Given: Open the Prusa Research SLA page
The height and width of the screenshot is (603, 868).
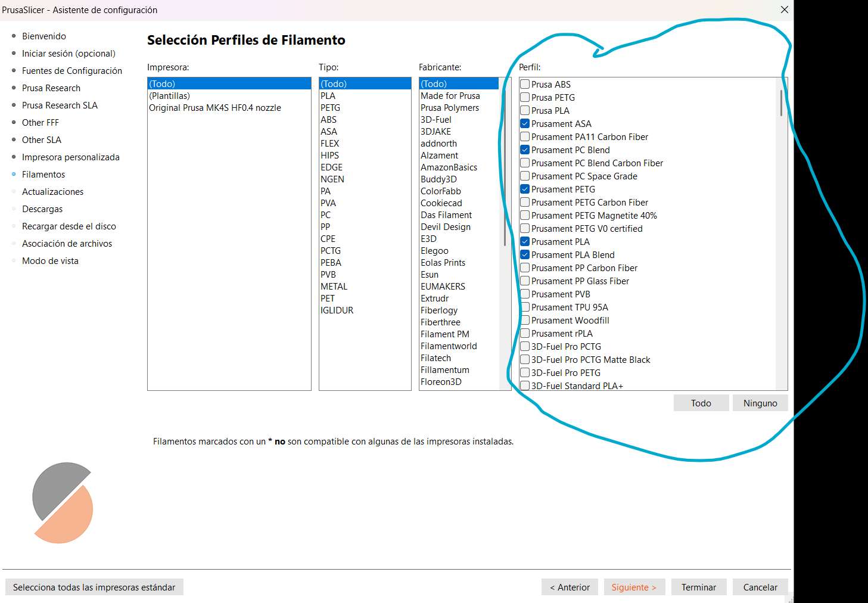Looking at the screenshot, I should pos(60,105).
